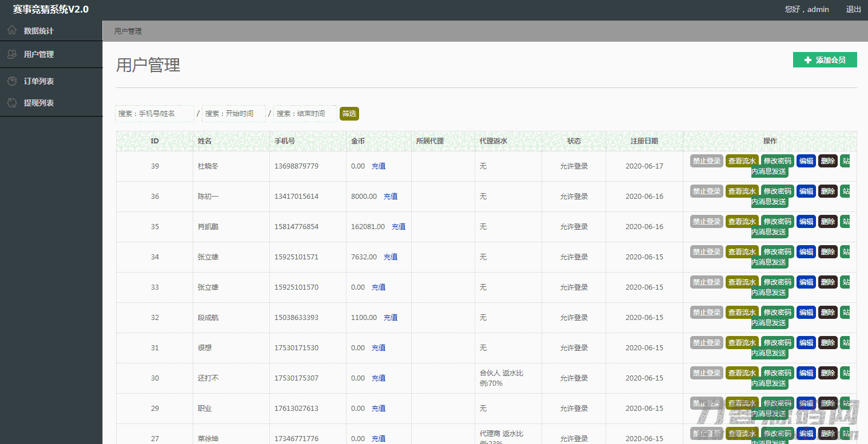The height and width of the screenshot is (444, 868).
Task: Click 查看流水 for user 肖凯鹏
Action: click(742, 222)
